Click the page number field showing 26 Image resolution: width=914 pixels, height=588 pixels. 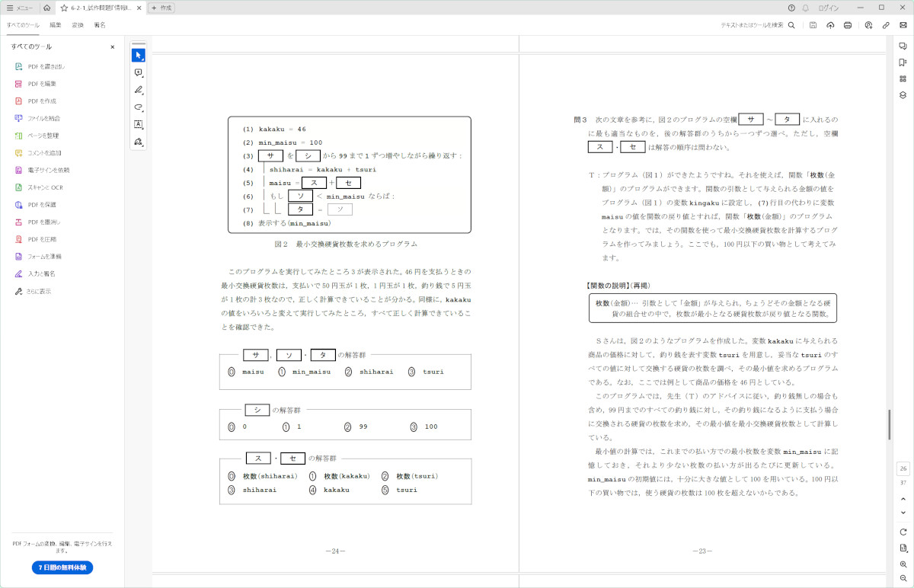[903, 468]
